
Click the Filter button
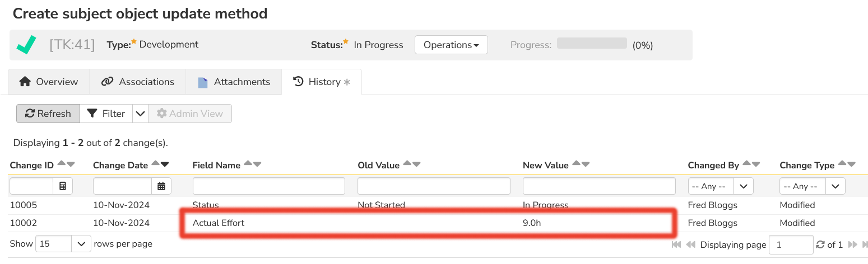(106, 114)
